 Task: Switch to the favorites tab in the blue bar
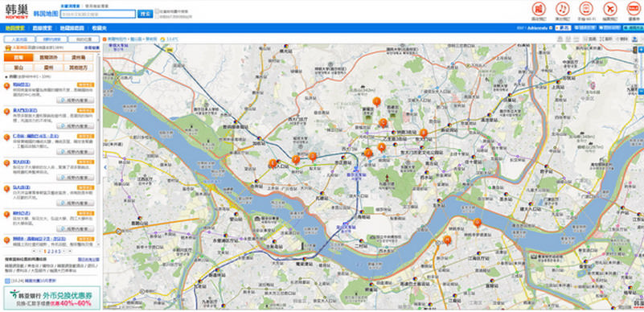click(x=100, y=28)
